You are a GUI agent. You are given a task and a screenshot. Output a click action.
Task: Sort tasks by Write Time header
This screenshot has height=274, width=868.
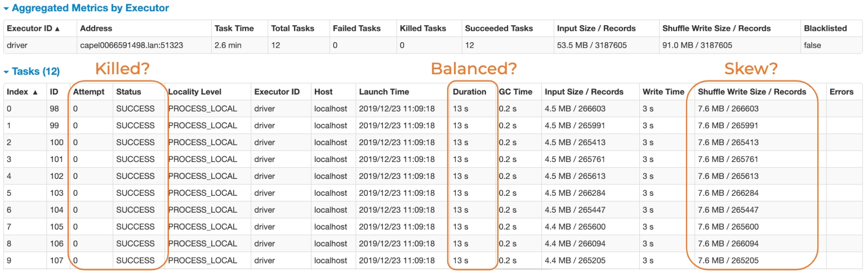coord(664,92)
